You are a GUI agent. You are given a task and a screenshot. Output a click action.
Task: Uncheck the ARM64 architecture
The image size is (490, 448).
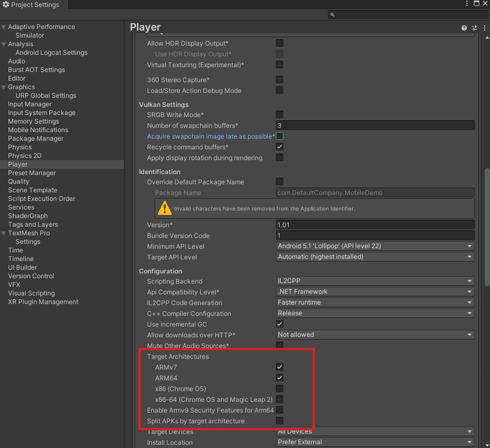pos(280,378)
